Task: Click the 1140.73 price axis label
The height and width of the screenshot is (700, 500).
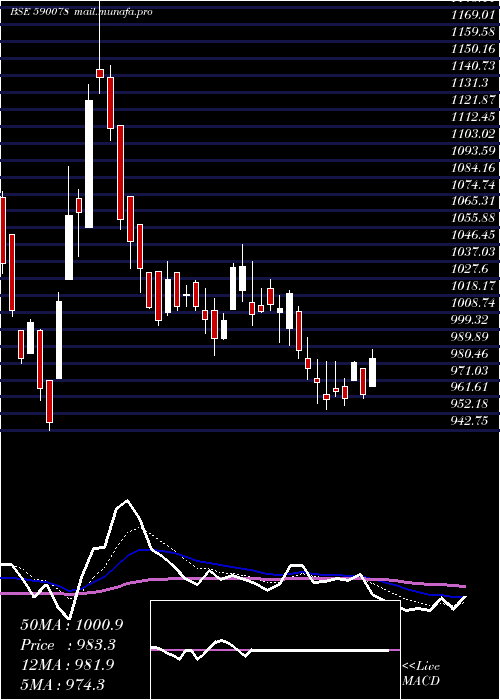Action: 473,66
